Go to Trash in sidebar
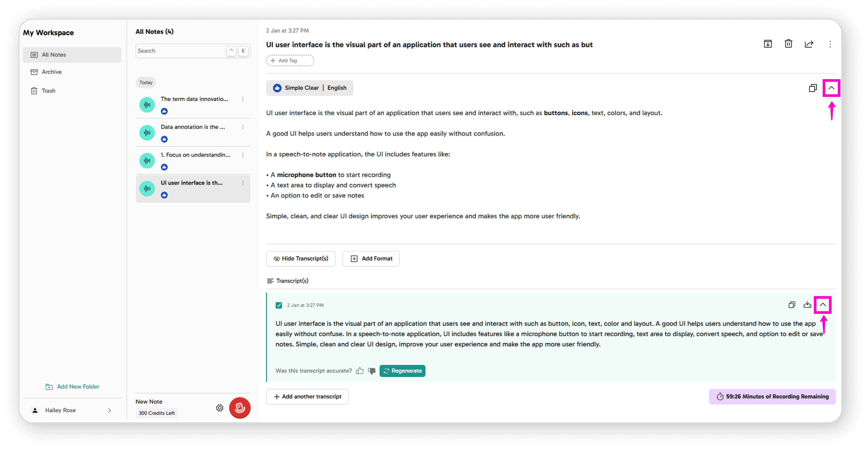This screenshot has width=868, height=449. point(48,91)
